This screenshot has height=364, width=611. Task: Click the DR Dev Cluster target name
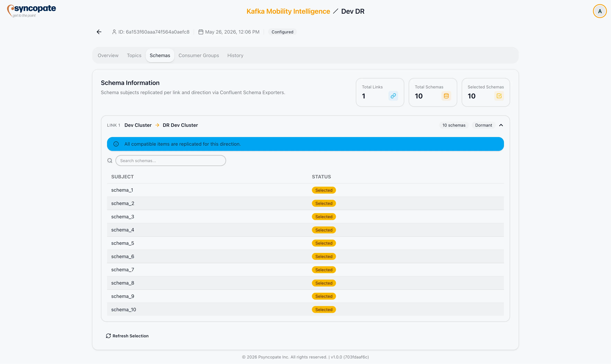click(x=180, y=125)
